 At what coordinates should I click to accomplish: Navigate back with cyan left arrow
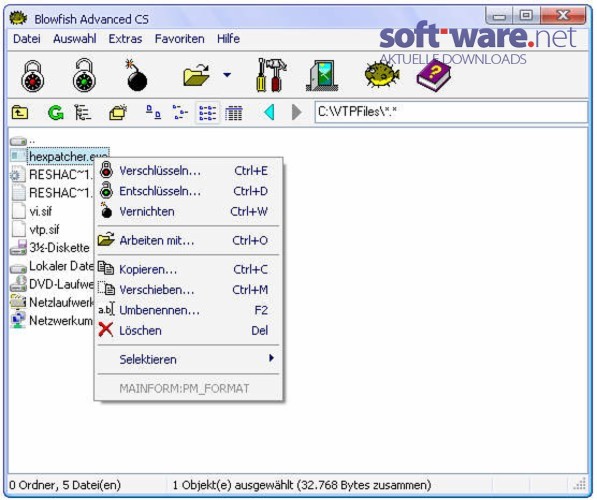pyautogui.click(x=269, y=113)
